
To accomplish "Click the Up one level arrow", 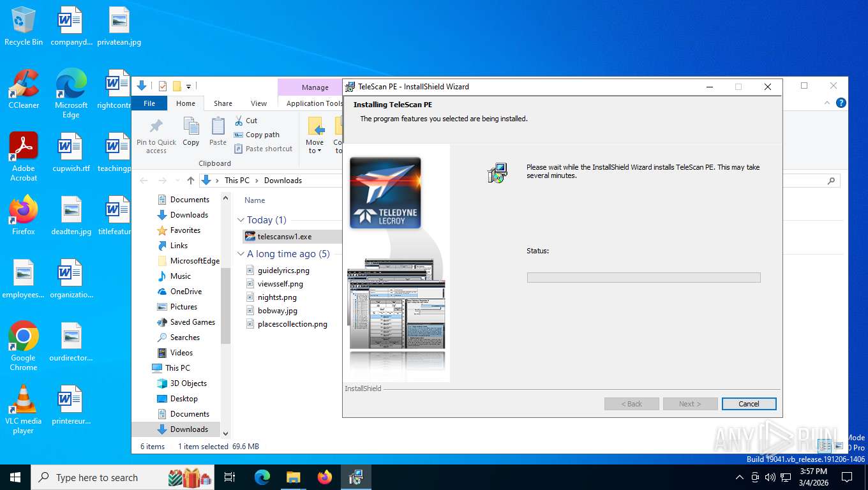I will [190, 181].
